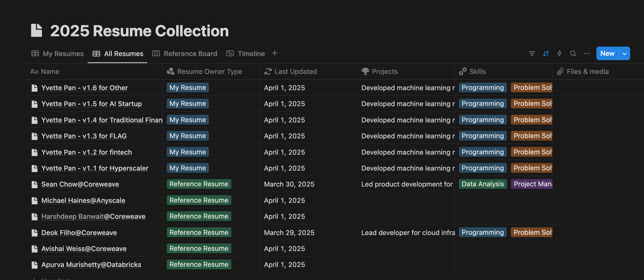Open the automations lightning bolt icon

point(559,54)
